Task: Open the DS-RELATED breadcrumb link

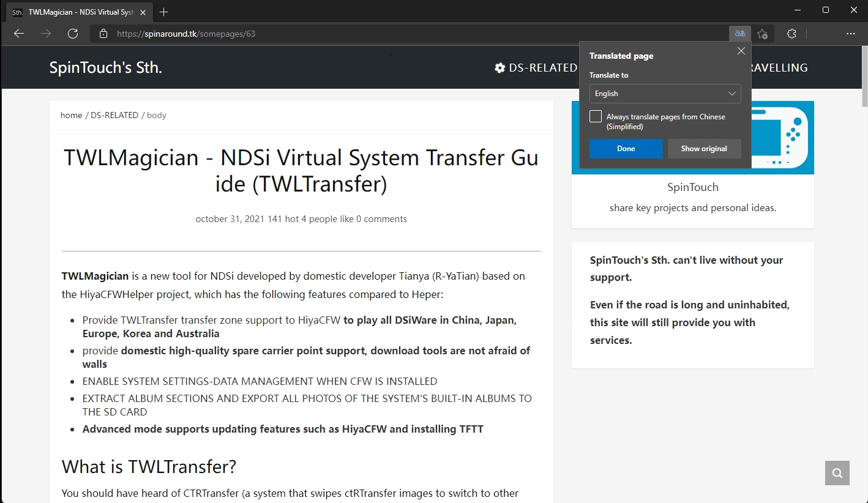Action: tap(114, 115)
